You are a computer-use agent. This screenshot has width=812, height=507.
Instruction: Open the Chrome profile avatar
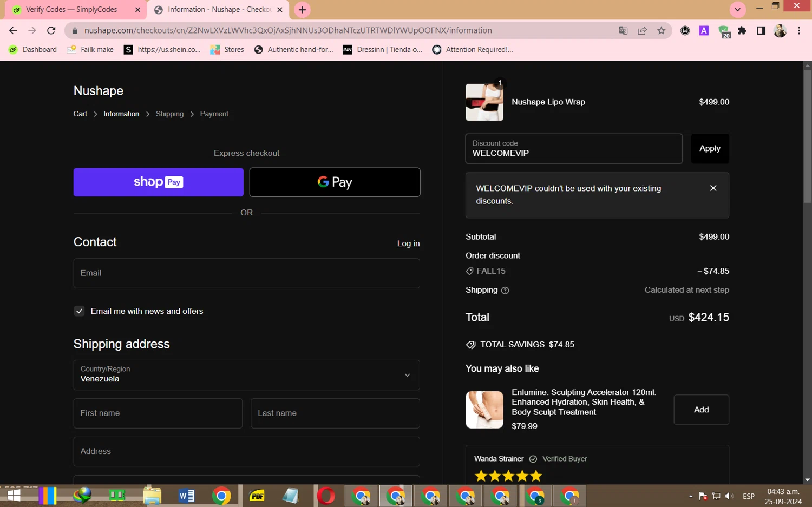pyautogui.click(x=780, y=31)
